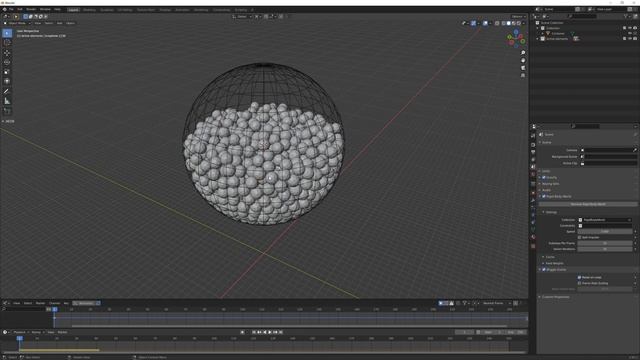Click the viewport pan hand icon
The image size is (640, 360).
click(x=523, y=60)
